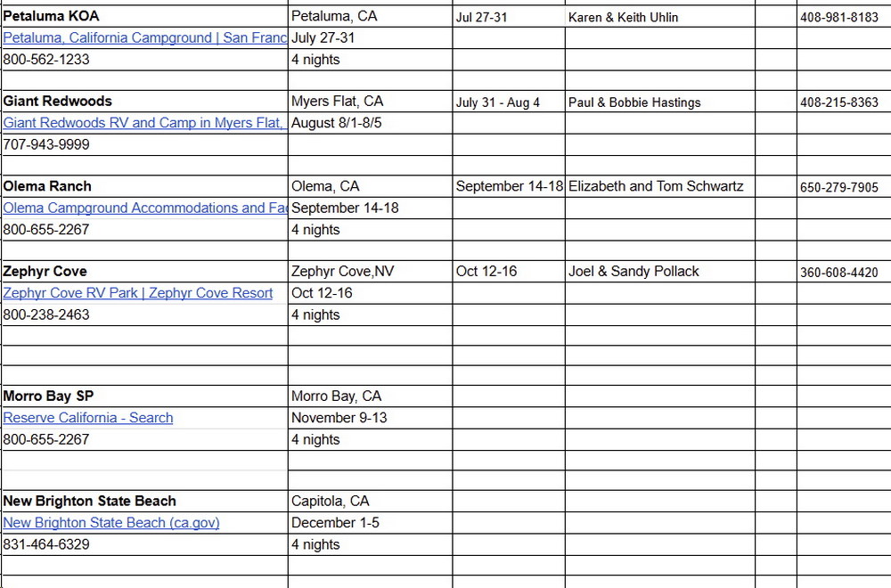Click the 707-943-9999 phone cell
This screenshot has width=891, height=588.
pyautogui.click(x=46, y=144)
